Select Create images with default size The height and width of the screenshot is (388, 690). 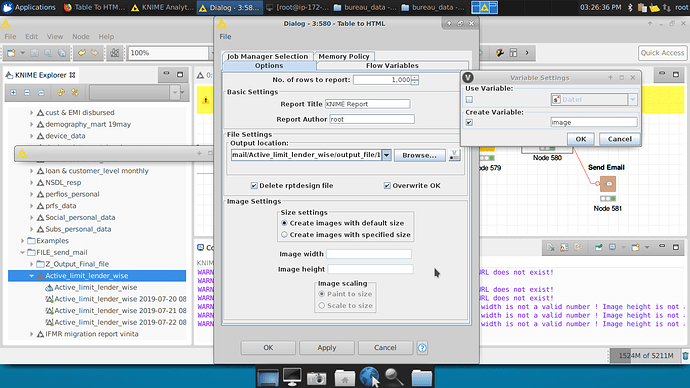pyautogui.click(x=284, y=223)
